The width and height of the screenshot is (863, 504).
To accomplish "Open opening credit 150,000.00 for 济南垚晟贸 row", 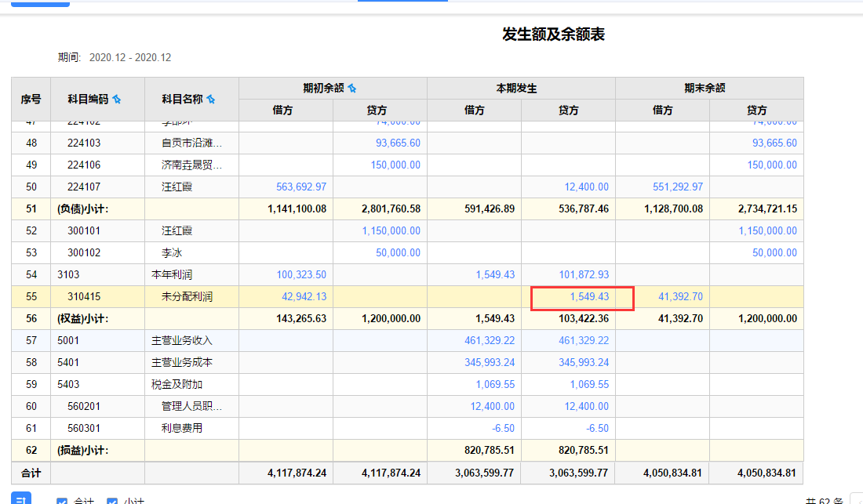I will point(395,165).
